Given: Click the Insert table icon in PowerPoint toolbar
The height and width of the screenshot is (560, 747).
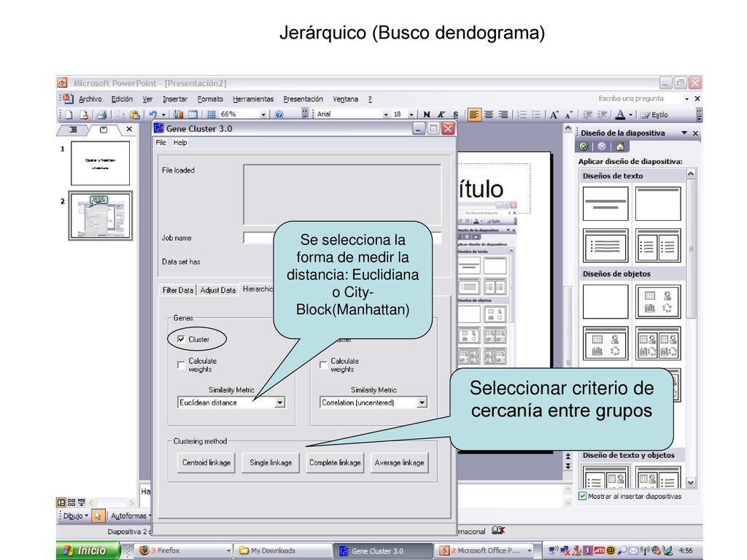Looking at the screenshot, I should click(193, 114).
